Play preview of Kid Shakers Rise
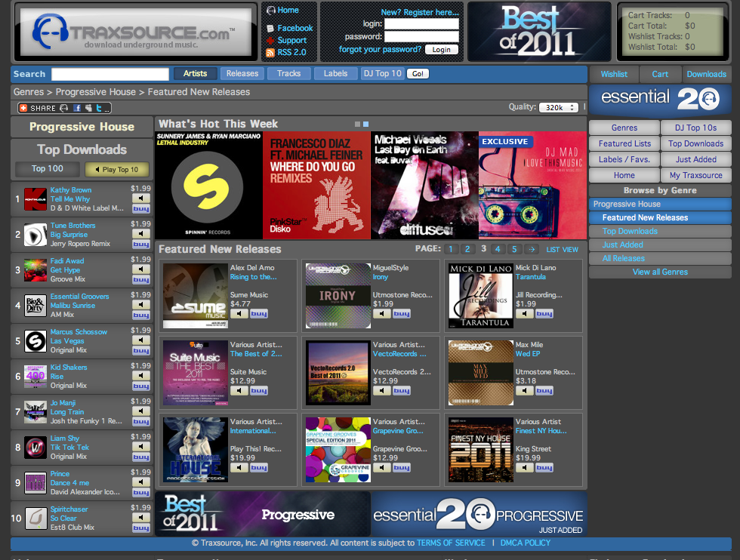The width and height of the screenshot is (740, 560). tap(140, 376)
